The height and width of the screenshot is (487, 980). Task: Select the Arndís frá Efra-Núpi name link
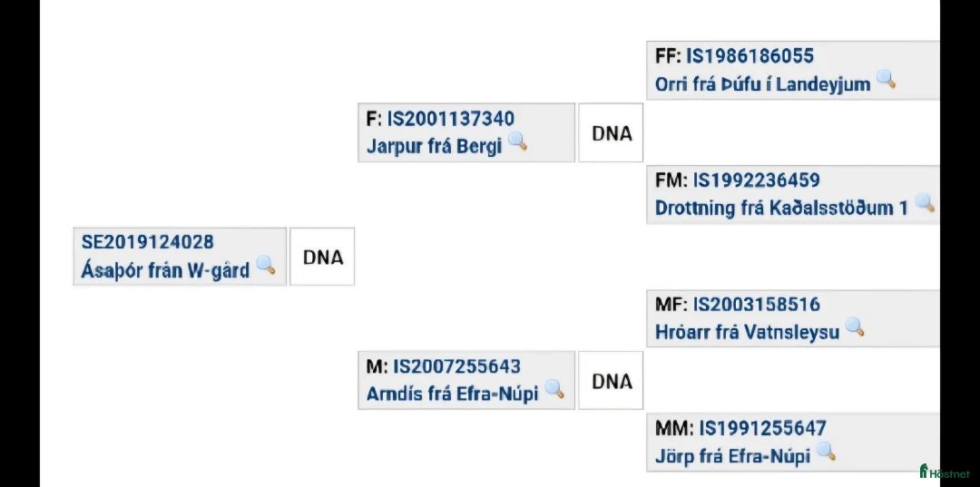452,394
